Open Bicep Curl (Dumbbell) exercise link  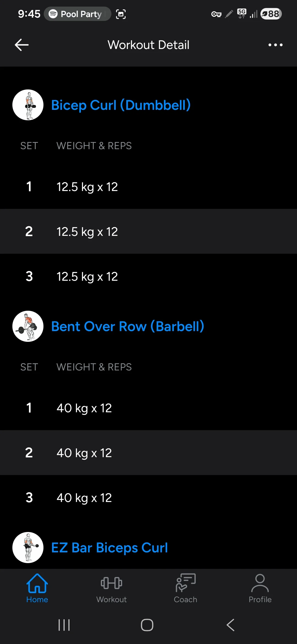(121, 105)
